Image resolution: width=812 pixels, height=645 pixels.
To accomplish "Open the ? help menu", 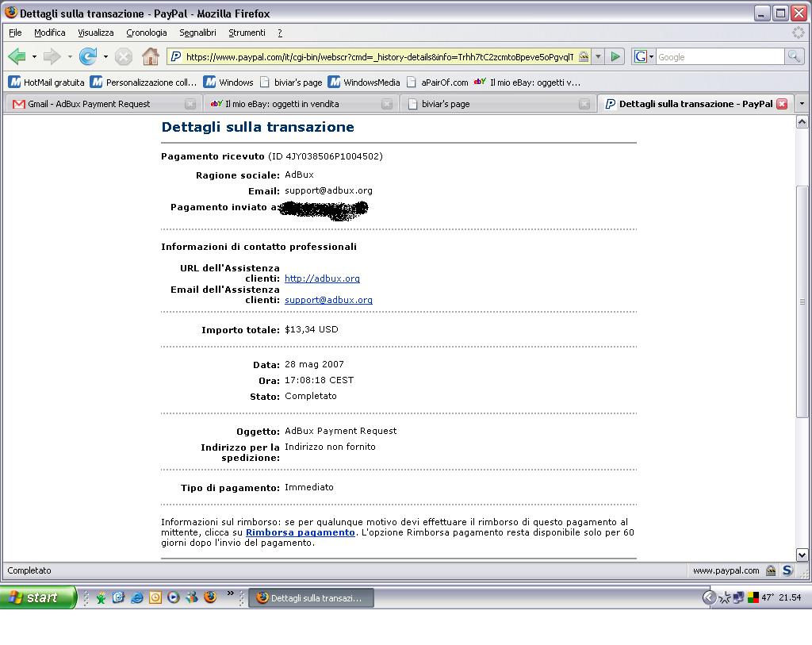I will [x=280, y=33].
